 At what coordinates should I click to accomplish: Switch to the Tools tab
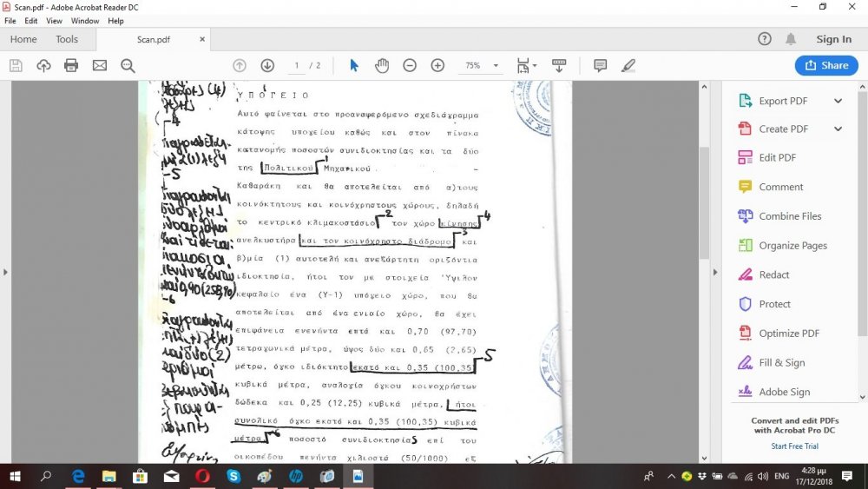[x=67, y=39]
